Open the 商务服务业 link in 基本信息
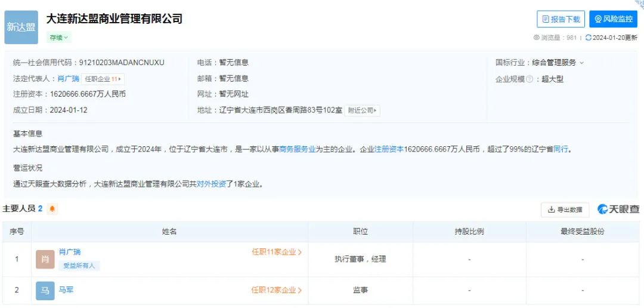 point(298,149)
